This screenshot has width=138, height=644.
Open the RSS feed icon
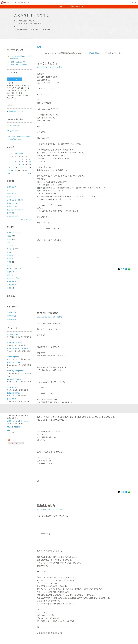[x=9, y=440]
